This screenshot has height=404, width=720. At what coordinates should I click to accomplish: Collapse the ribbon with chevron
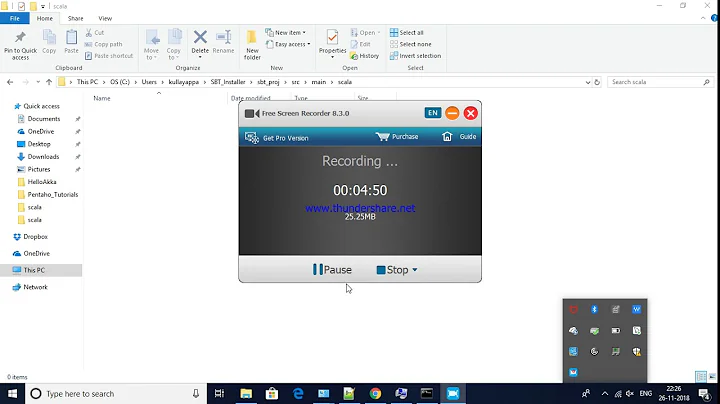pos(703,18)
